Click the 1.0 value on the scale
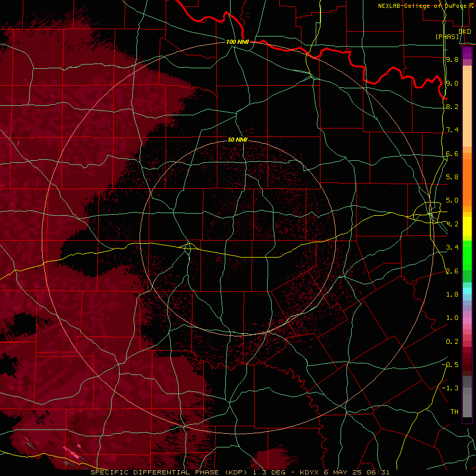This screenshot has width=476, height=476. 452,318
